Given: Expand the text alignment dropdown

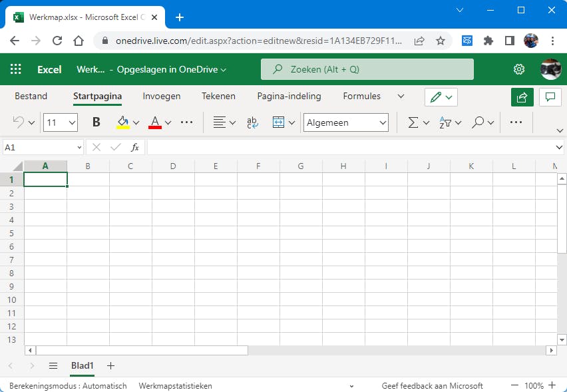Looking at the screenshot, I should 232,122.
